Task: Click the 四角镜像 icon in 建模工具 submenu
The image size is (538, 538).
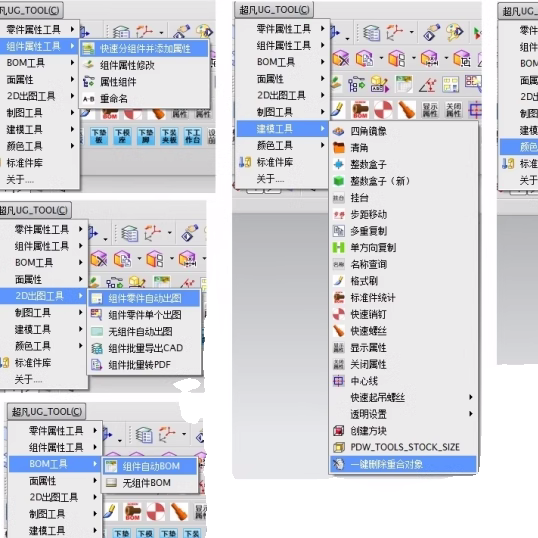Action: tap(339, 131)
